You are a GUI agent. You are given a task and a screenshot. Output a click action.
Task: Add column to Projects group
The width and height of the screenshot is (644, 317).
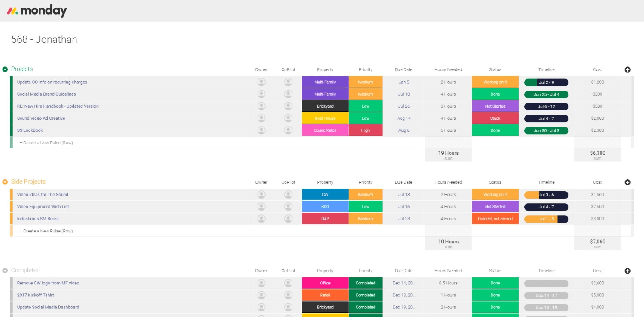coord(627,69)
